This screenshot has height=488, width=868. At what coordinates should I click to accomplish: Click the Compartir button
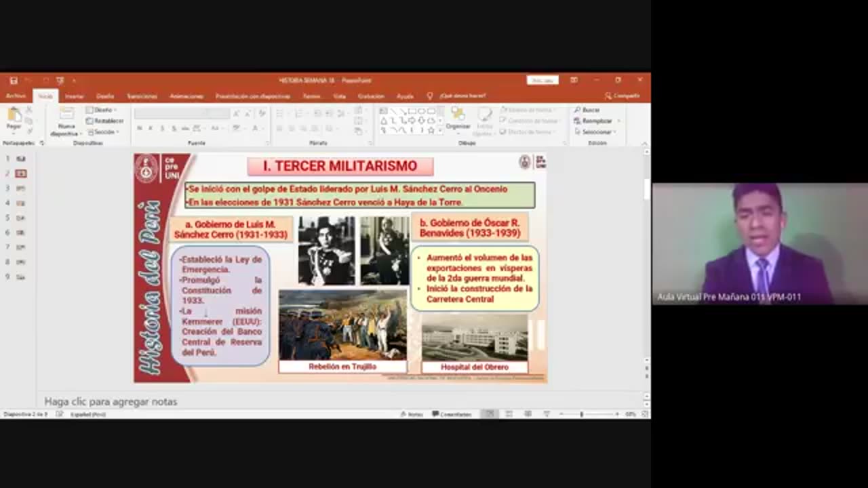(622, 96)
